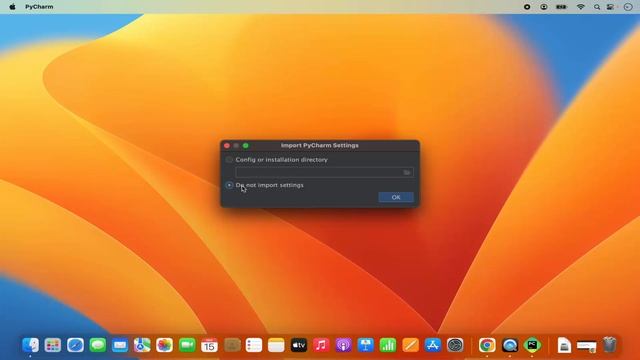Open Notes from the dock
This screenshot has height=360, width=640.
pos(276,345)
